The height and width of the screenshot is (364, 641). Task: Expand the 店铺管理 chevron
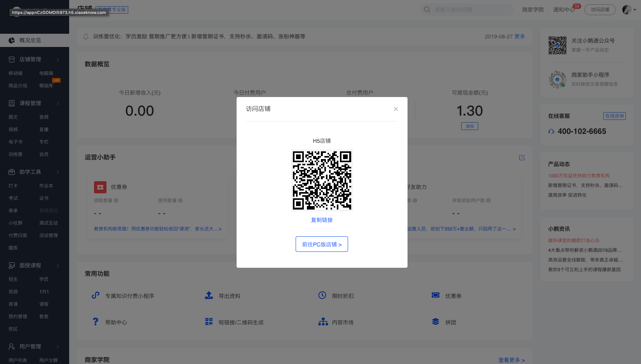[58, 59]
